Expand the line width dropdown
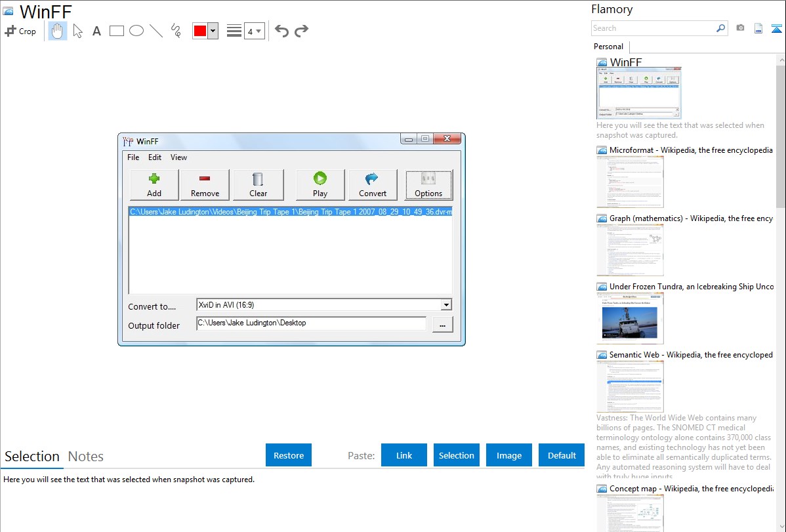The width and height of the screenshot is (786, 532). [254, 31]
